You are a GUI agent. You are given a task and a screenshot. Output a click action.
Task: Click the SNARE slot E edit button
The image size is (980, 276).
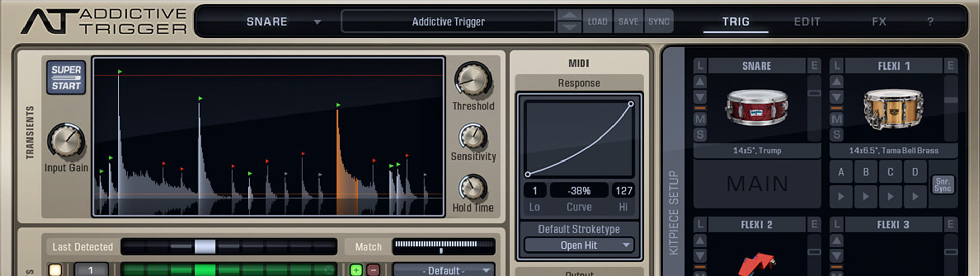(814, 65)
